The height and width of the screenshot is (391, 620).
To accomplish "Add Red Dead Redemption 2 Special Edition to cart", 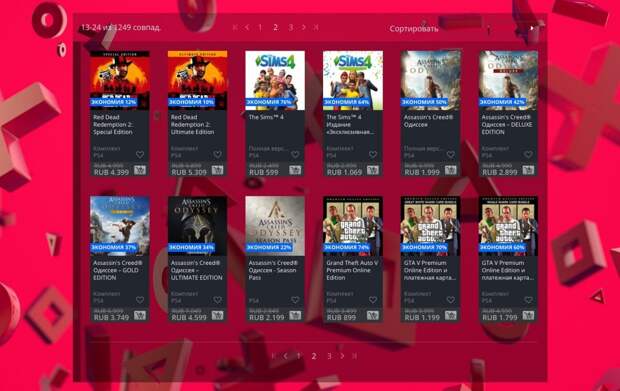I will [140, 170].
